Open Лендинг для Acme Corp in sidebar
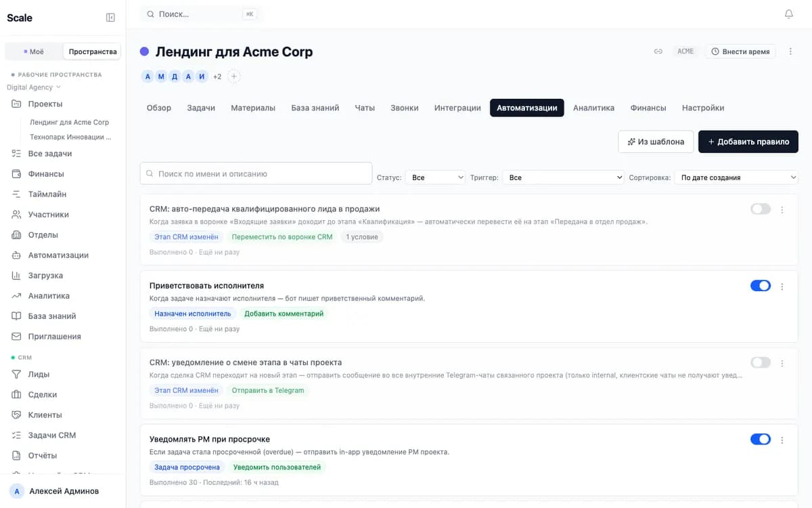 [69, 123]
